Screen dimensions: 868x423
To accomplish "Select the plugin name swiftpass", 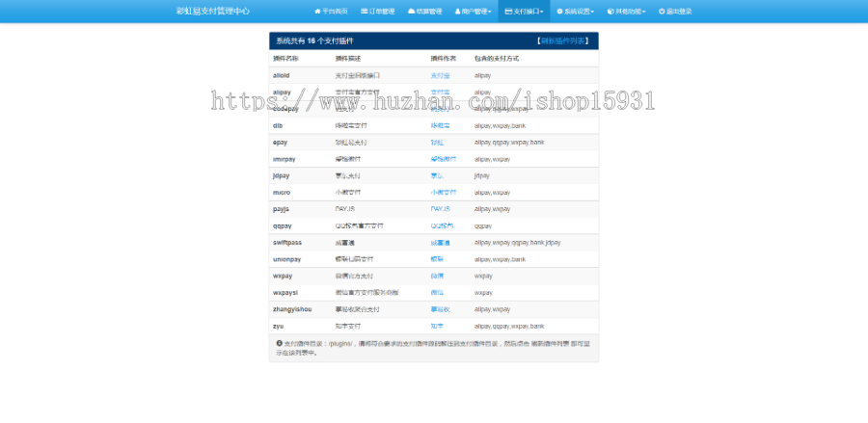I will 287,243.
